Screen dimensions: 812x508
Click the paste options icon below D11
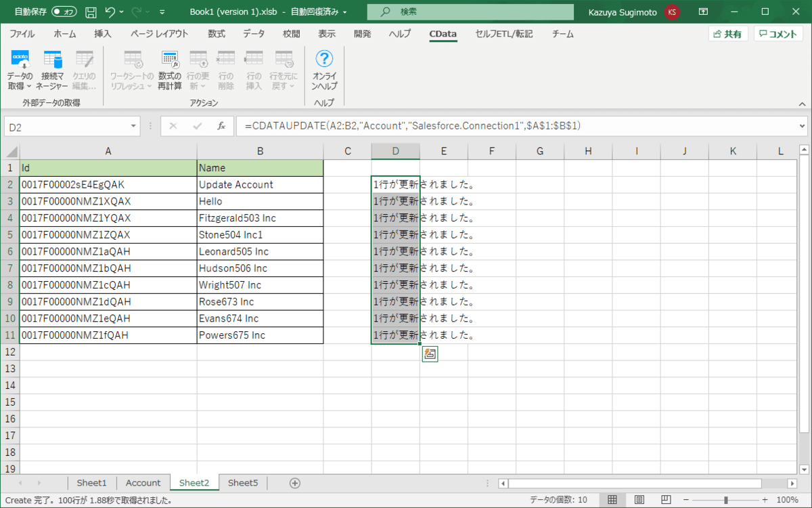pyautogui.click(x=430, y=354)
